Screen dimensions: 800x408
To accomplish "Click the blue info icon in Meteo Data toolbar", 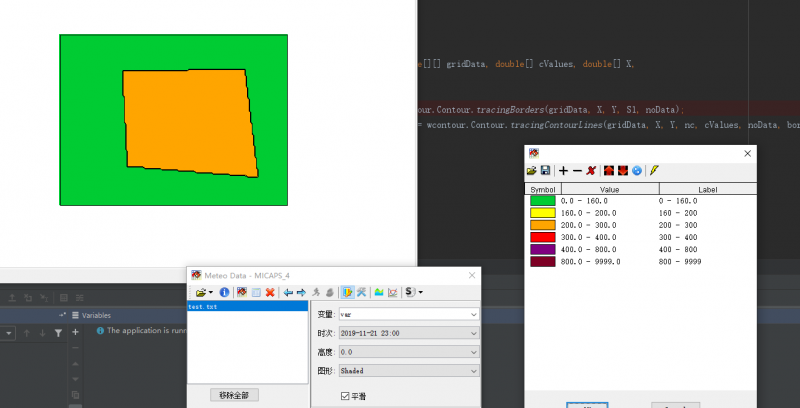I will click(225, 292).
